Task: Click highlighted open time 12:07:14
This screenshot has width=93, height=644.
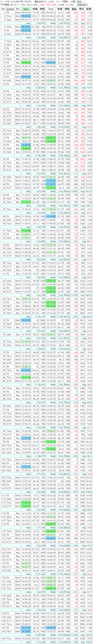Action: click(26, 299)
